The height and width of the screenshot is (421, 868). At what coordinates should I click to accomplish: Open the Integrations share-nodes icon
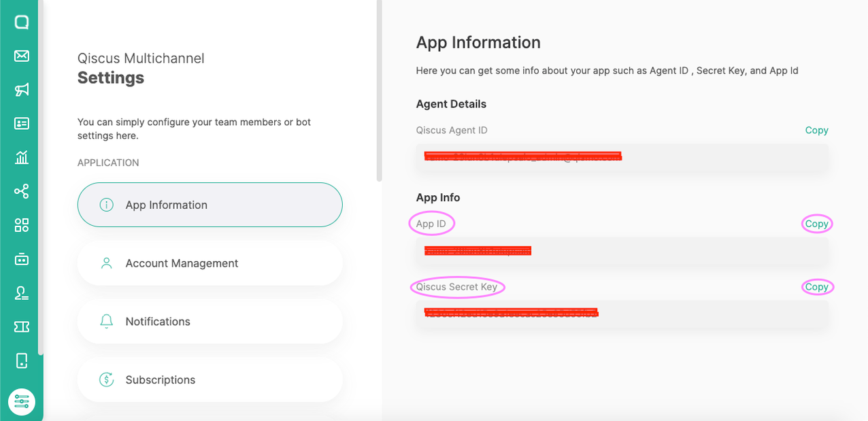pos(20,191)
